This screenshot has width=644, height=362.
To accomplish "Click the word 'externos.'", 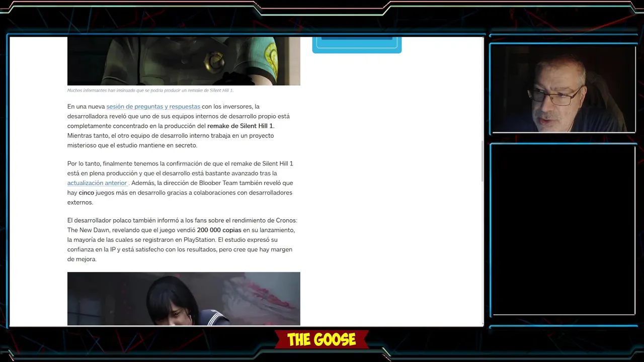I will click(x=80, y=203).
